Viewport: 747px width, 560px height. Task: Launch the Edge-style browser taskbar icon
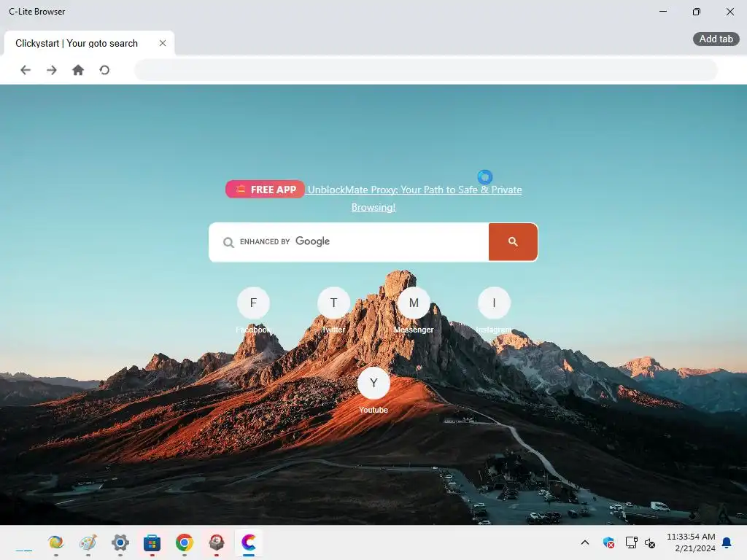(x=55, y=542)
